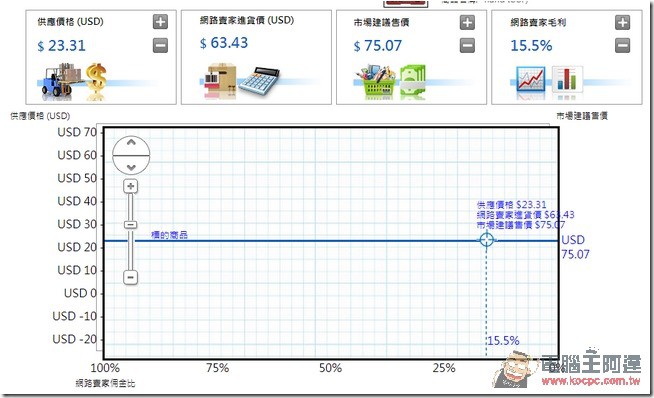Image resolution: width=654 pixels, height=398 pixels.
Task: Raise the market suggested price plus button
Action: pyautogui.click(x=467, y=22)
